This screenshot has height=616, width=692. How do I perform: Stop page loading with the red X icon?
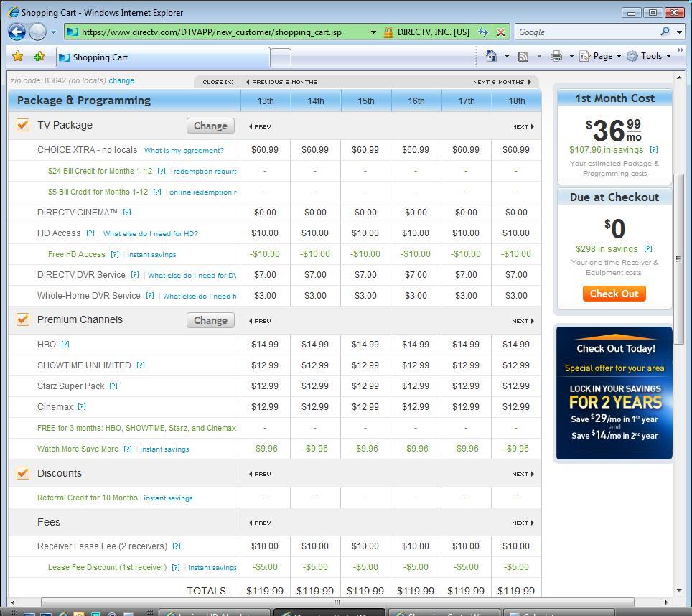coord(501,32)
